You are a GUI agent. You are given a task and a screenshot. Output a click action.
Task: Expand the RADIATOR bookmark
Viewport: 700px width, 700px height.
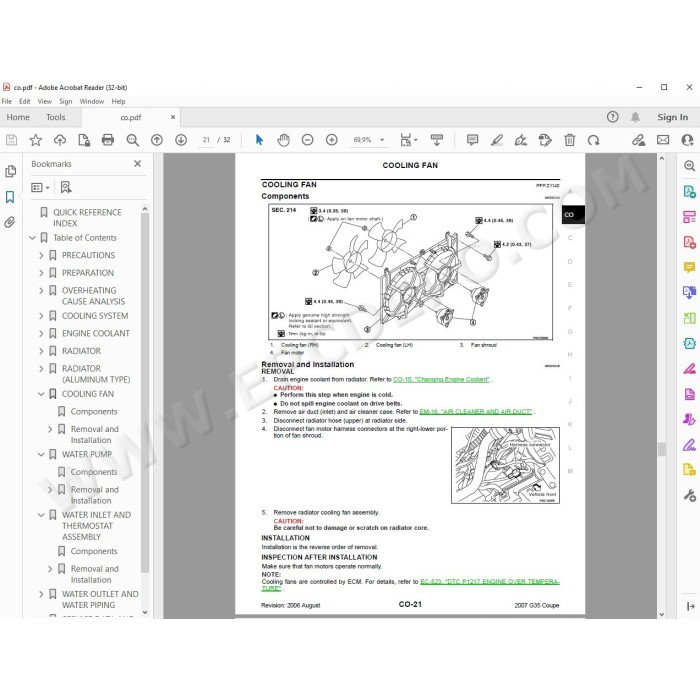click(x=41, y=351)
